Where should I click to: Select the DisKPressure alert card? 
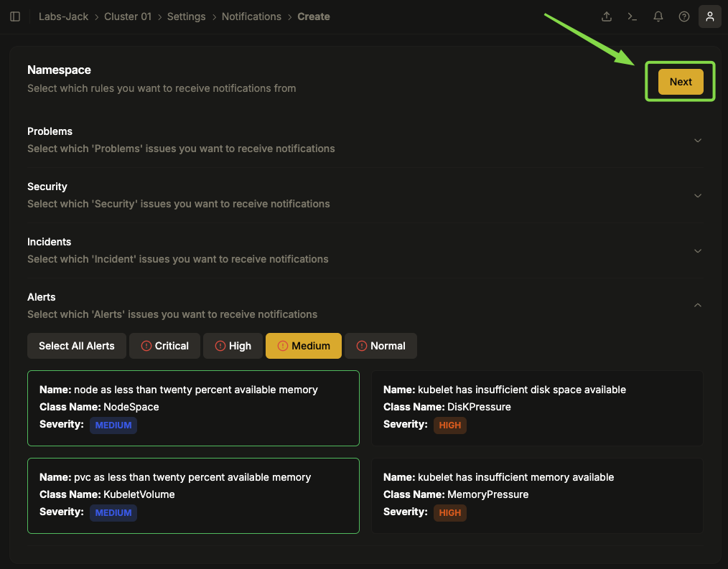[537, 408]
